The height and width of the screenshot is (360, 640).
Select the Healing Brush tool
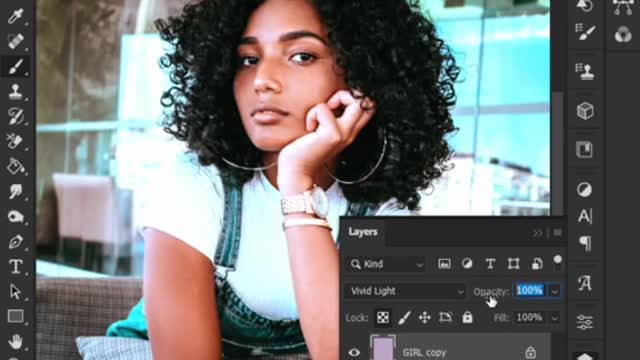16,41
